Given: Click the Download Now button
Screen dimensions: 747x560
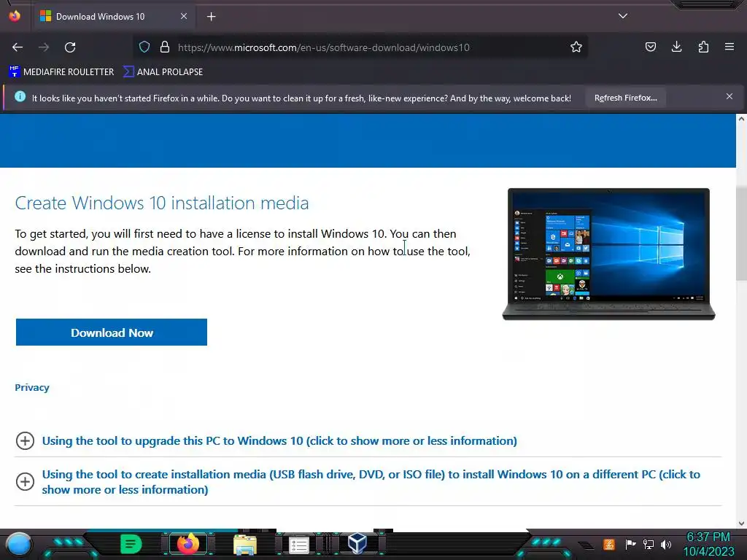Looking at the screenshot, I should [x=112, y=332].
